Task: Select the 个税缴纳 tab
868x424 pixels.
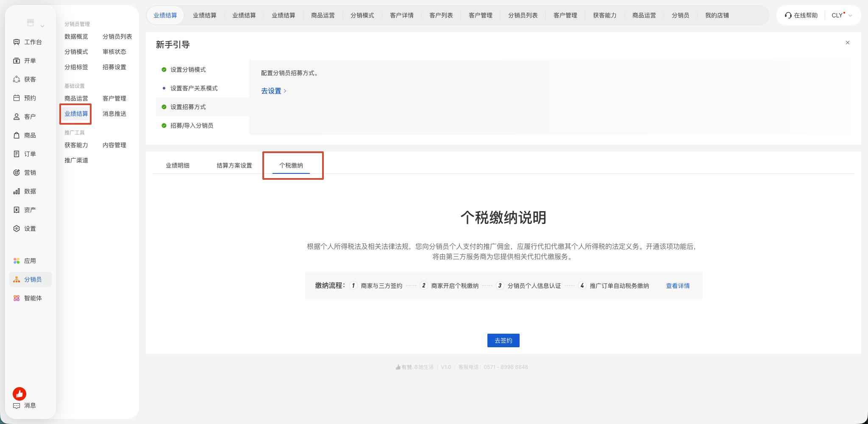Action: tap(291, 165)
